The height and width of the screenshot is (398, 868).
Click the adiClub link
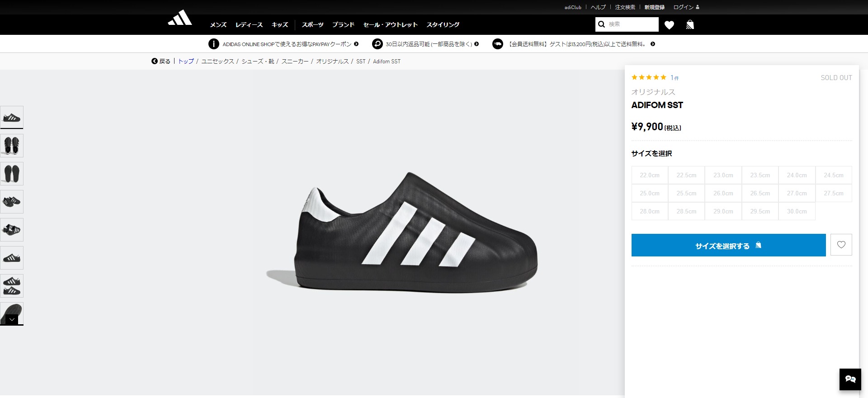(573, 7)
